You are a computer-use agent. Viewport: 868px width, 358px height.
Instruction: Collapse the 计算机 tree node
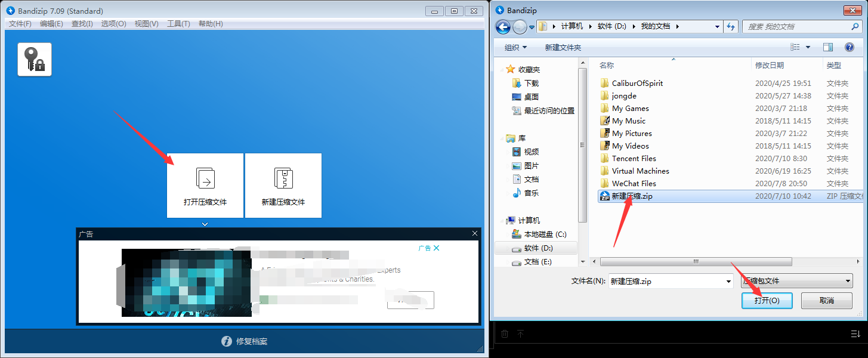[501, 220]
